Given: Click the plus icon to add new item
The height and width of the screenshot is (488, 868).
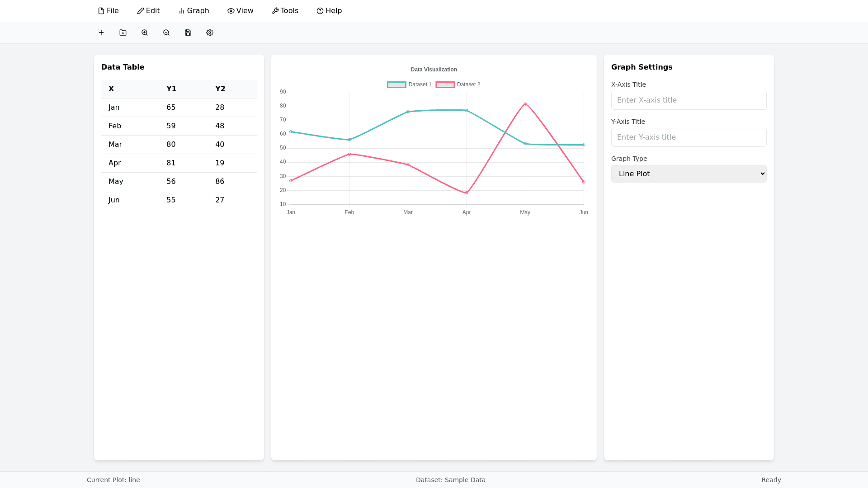Looking at the screenshot, I should pos(101,33).
